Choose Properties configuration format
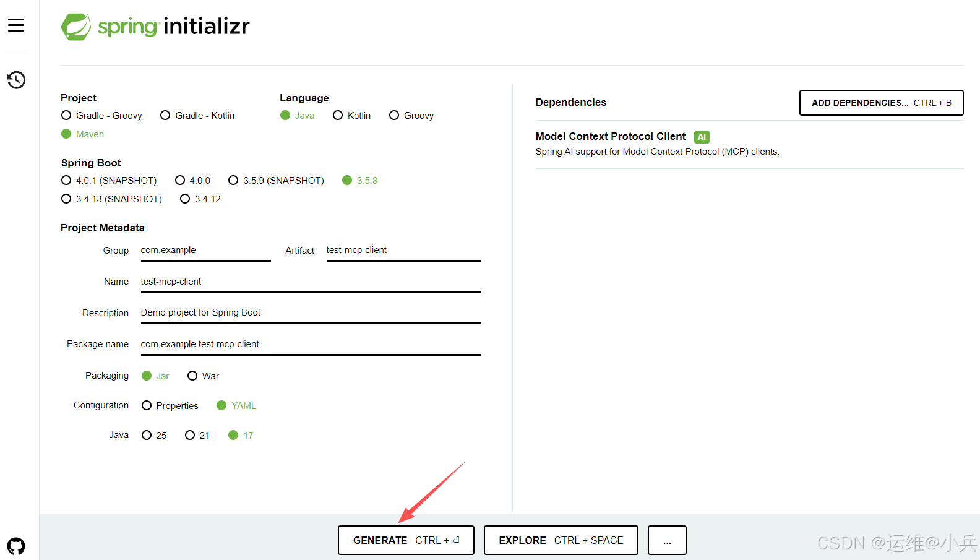Viewport: 980px width, 560px height. click(x=170, y=406)
